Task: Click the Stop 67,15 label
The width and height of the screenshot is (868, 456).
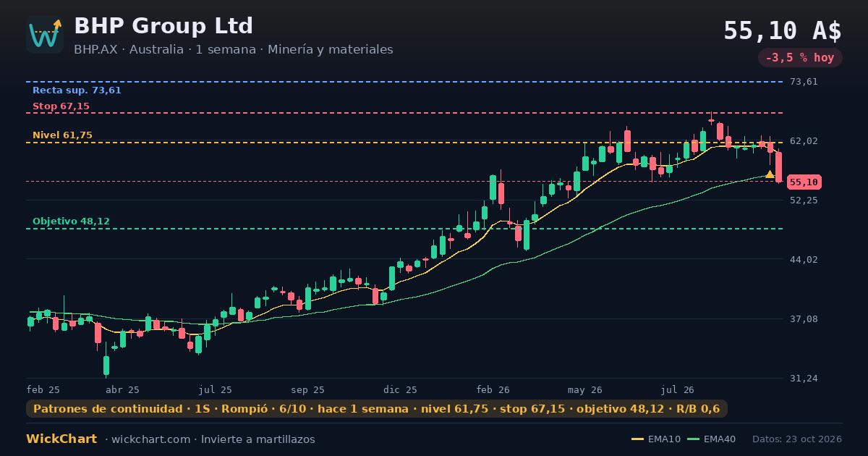Action: coord(61,106)
